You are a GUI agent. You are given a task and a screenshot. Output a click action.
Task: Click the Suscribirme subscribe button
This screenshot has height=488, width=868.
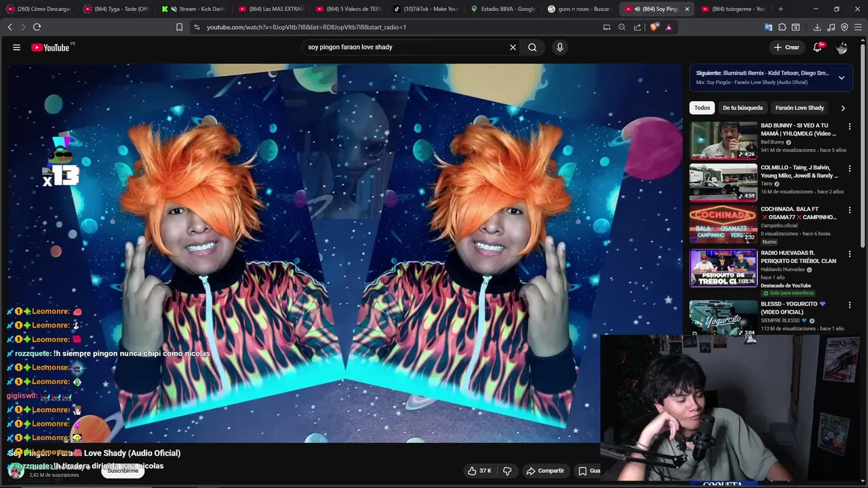tap(123, 470)
